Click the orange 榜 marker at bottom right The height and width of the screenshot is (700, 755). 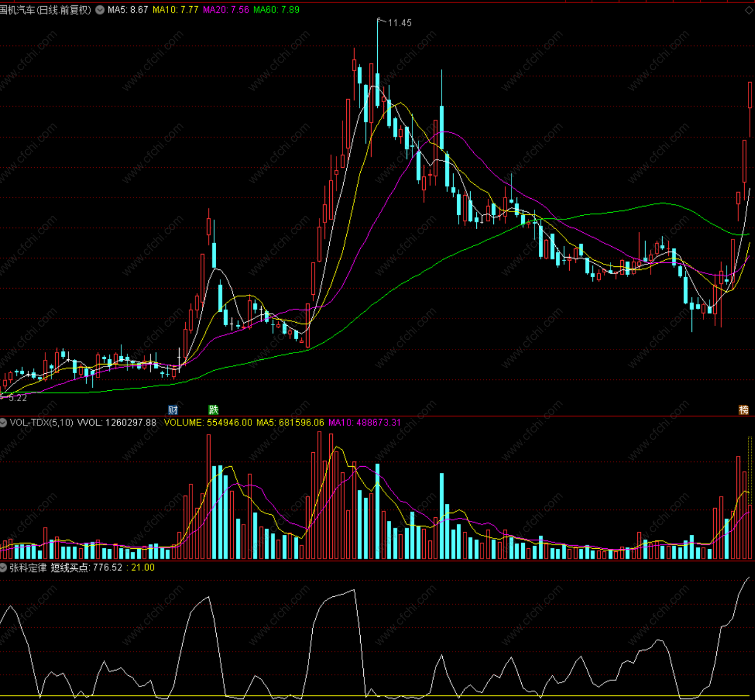coord(744,410)
